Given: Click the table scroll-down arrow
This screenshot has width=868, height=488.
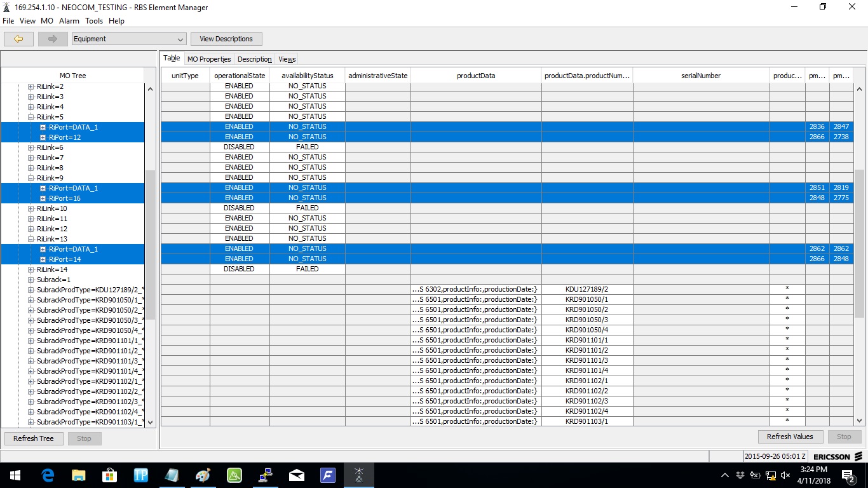Looking at the screenshot, I should tap(860, 421).
